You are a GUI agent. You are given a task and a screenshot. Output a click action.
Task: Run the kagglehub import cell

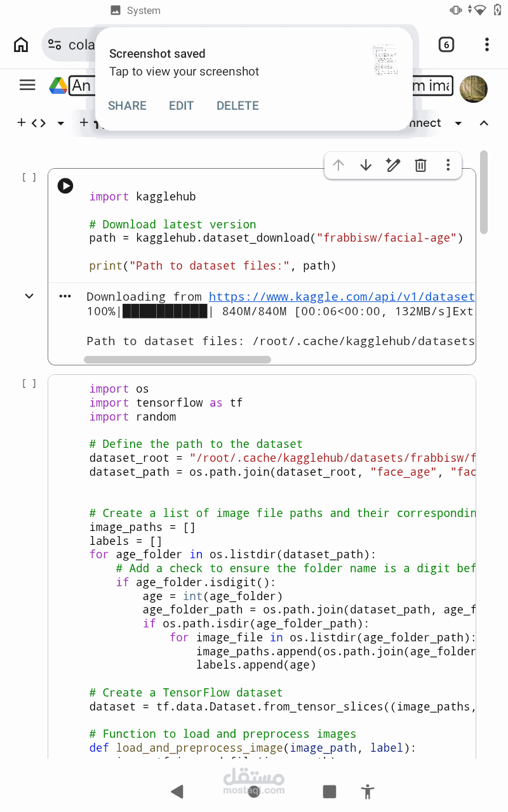[x=65, y=186]
